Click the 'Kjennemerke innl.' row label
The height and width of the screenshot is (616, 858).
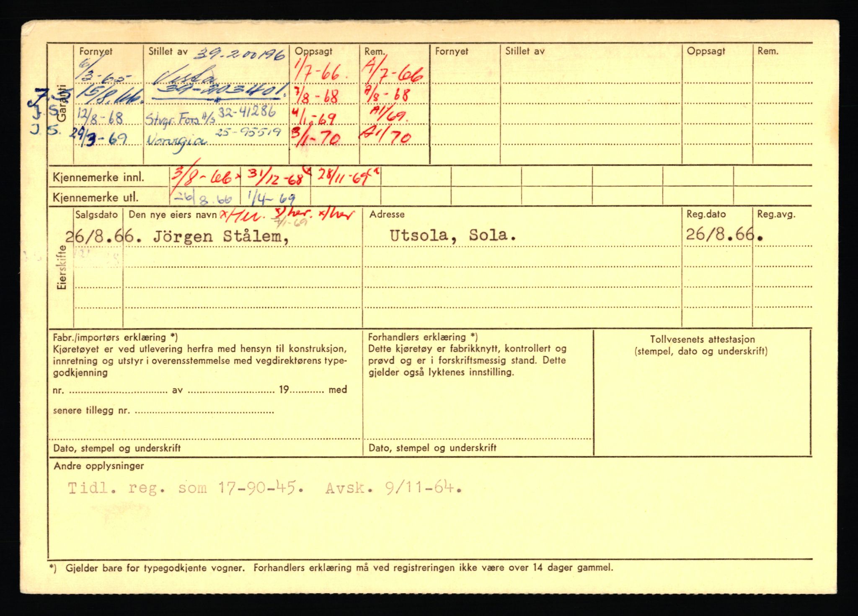pyautogui.click(x=98, y=178)
